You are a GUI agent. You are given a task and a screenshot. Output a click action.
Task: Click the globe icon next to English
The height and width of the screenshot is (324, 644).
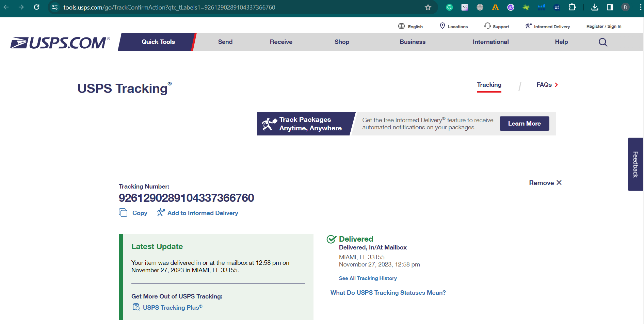click(x=402, y=26)
